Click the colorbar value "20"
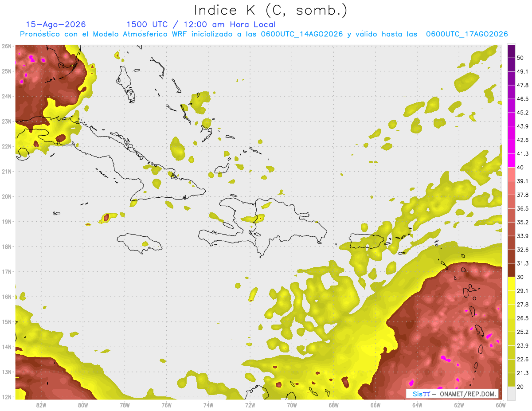532x411 pixels. pyautogui.click(x=520, y=387)
